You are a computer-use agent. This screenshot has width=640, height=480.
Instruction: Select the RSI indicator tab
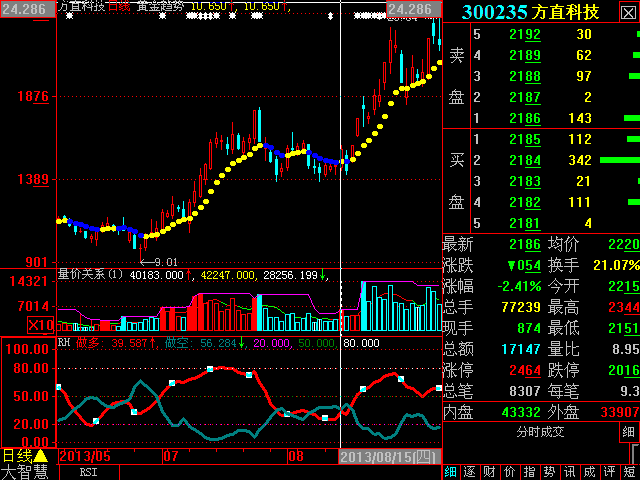(89, 472)
